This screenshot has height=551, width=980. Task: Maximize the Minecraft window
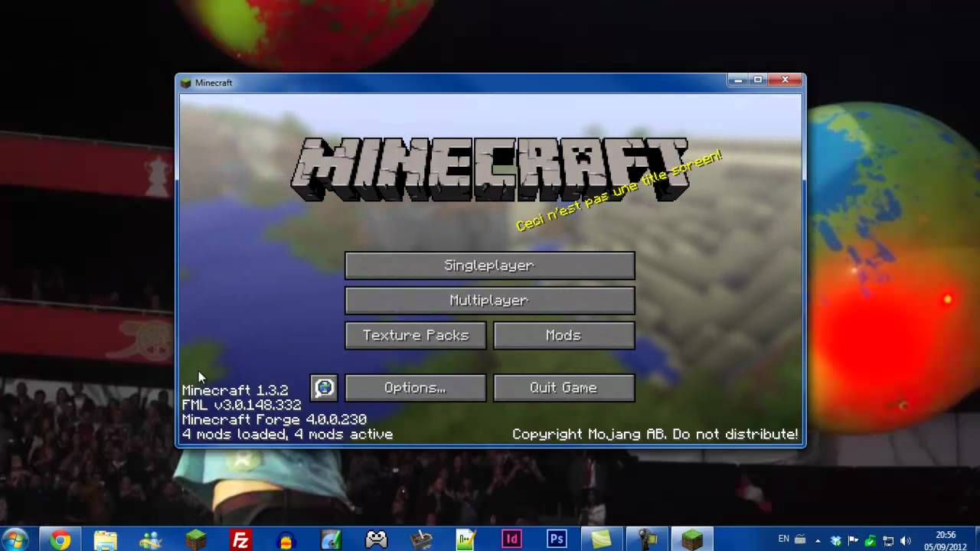coord(758,80)
